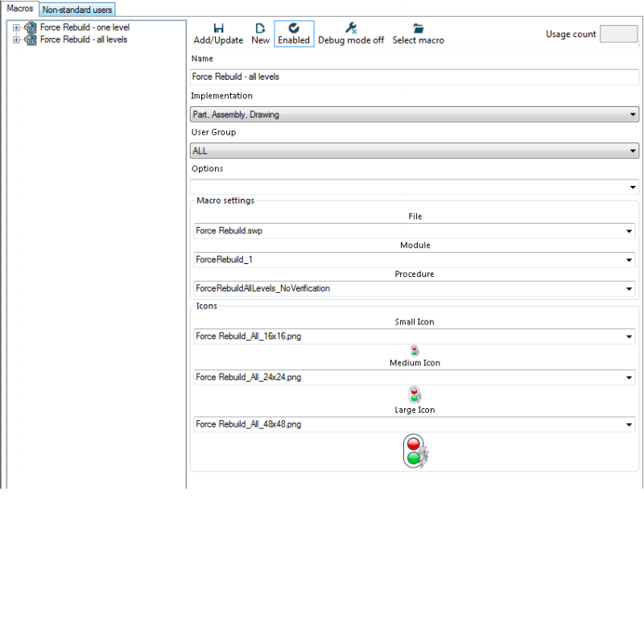644x644 pixels.
Task: Switch to Non-standard users tab
Action: [77, 10]
